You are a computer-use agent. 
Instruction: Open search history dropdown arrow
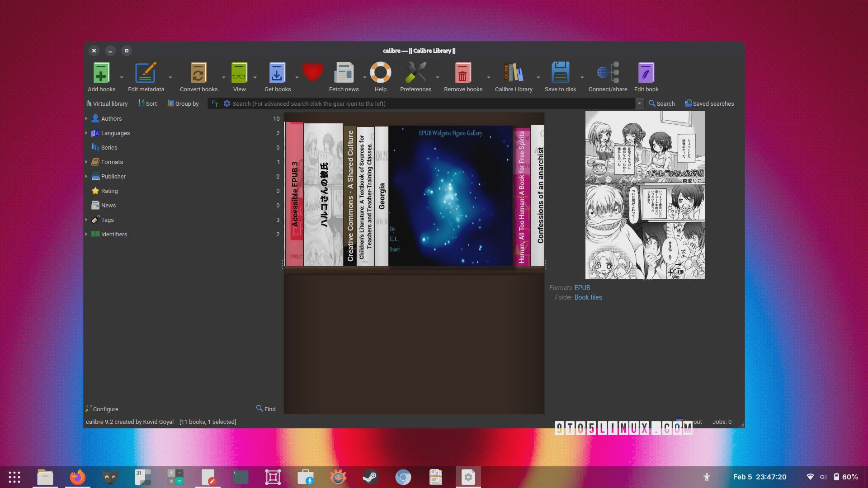point(639,103)
